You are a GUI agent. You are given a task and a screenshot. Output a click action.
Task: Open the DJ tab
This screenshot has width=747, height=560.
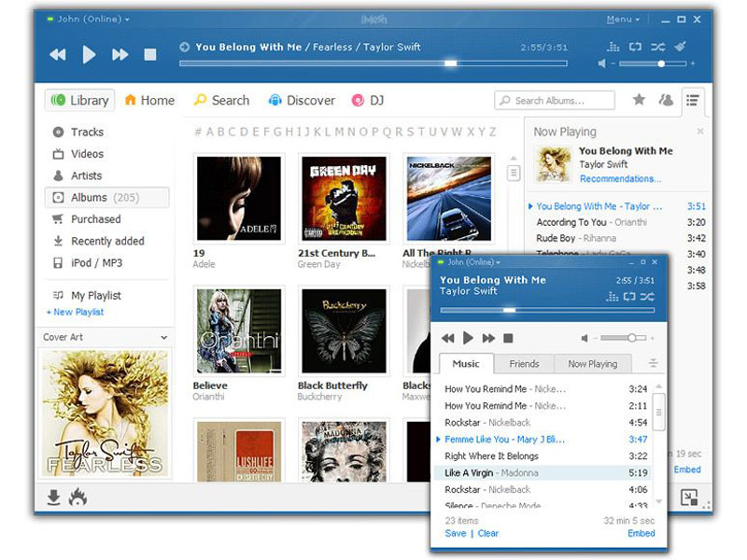[x=368, y=101]
